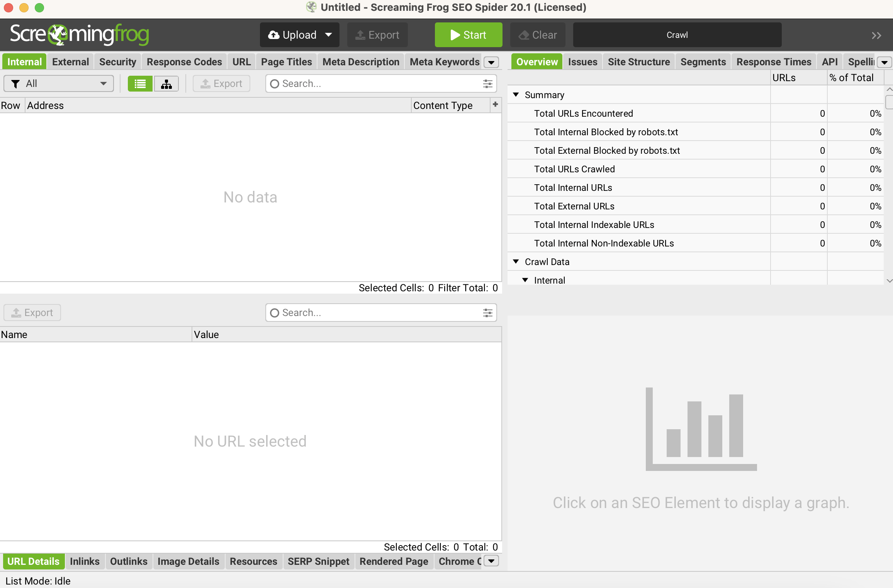
Task: Switch to tree view mode
Action: pyautogui.click(x=166, y=84)
